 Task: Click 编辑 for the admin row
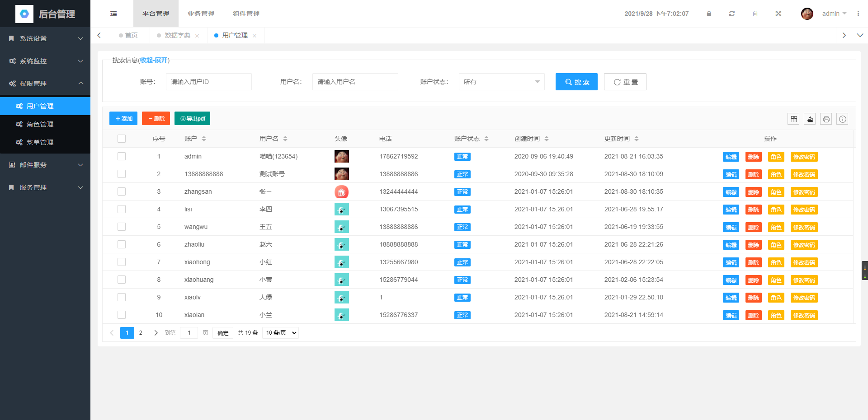[x=731, y=157]
